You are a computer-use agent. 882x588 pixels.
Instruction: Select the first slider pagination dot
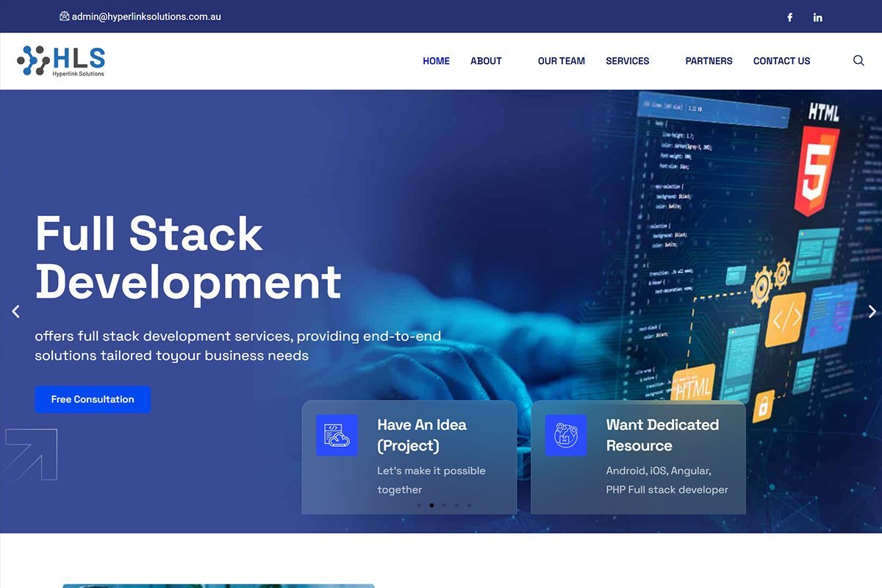tap(419, 505)
